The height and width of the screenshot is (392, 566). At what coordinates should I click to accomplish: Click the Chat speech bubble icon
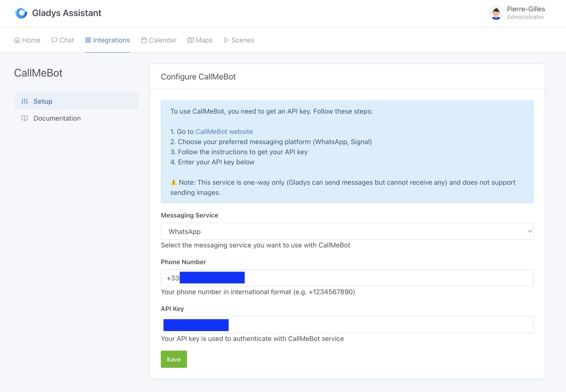[x=54, y=40]
